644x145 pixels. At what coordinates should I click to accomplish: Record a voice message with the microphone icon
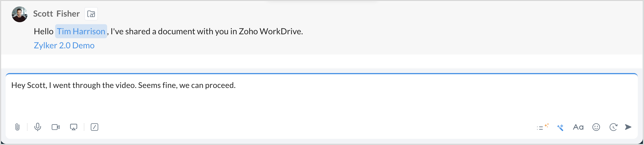(38, 127)
